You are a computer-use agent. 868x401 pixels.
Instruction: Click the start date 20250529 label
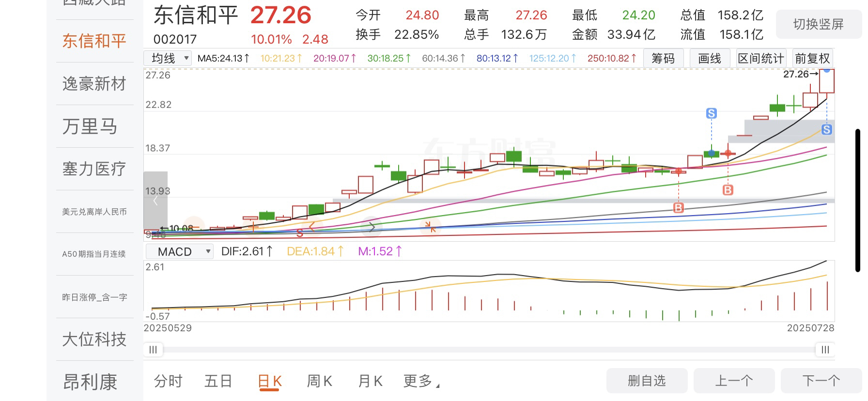point(168,328)
